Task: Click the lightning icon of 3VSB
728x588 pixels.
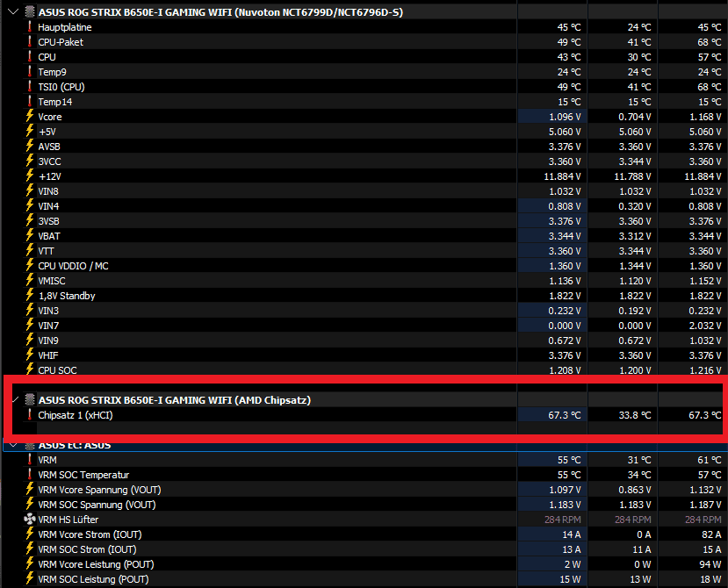Action: [30, 221]
